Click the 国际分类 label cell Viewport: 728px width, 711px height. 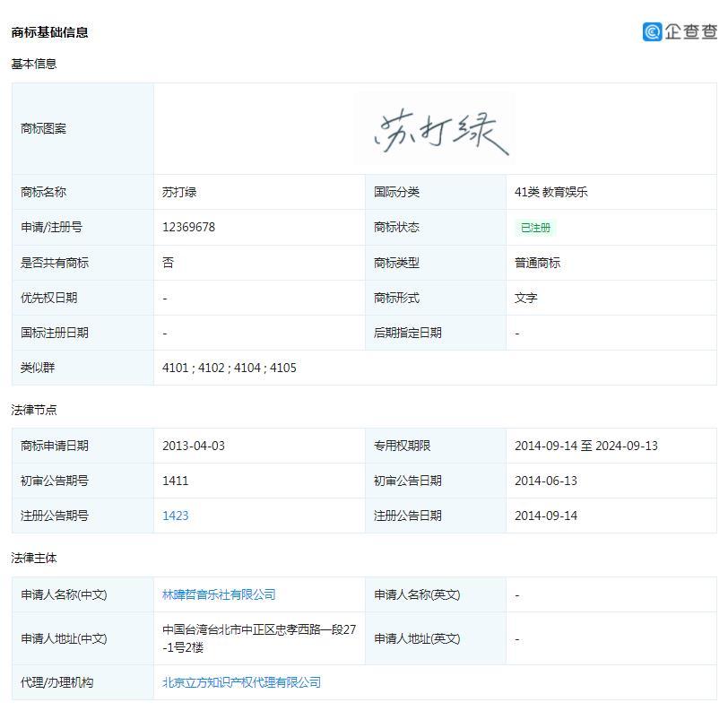click(x=436, y=192)
